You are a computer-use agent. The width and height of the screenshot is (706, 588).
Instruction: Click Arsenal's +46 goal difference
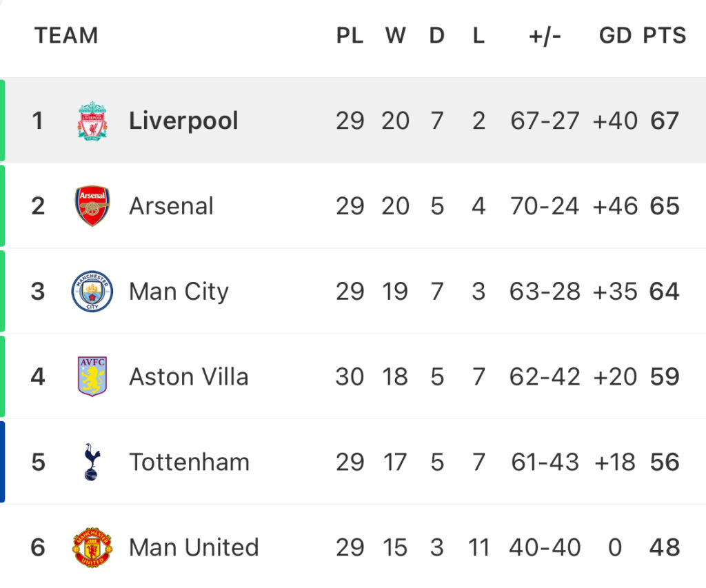point(615,206)
